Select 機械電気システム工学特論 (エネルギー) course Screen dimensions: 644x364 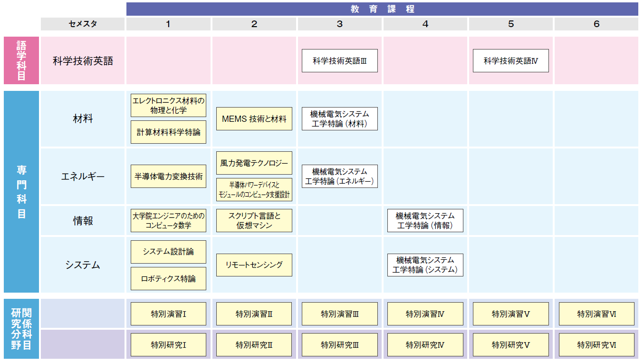tap(340, 176)
